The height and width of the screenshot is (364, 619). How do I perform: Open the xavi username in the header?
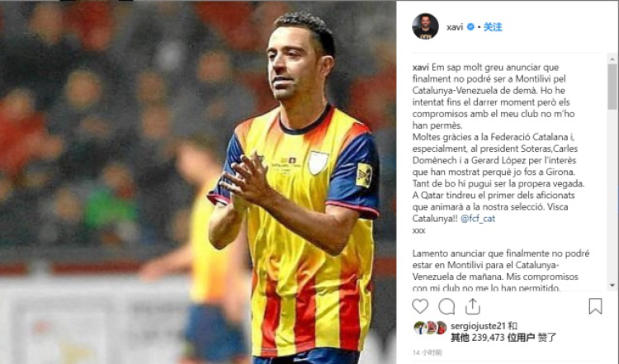(x=455, y=27)
